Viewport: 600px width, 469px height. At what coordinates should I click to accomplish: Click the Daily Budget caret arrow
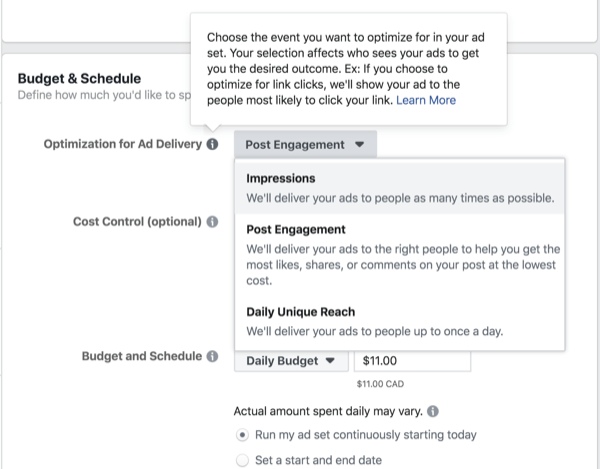click(330, 360)
